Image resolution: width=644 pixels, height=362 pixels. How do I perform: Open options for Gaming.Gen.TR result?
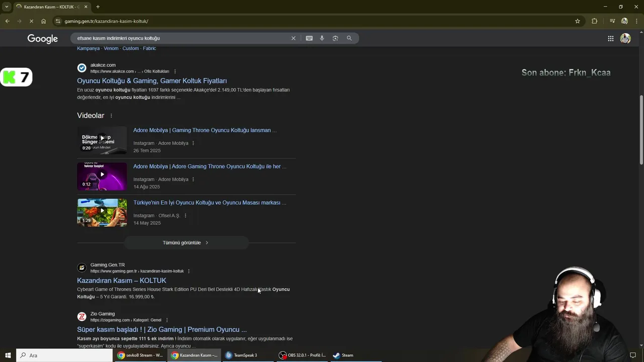coord(189,271)
